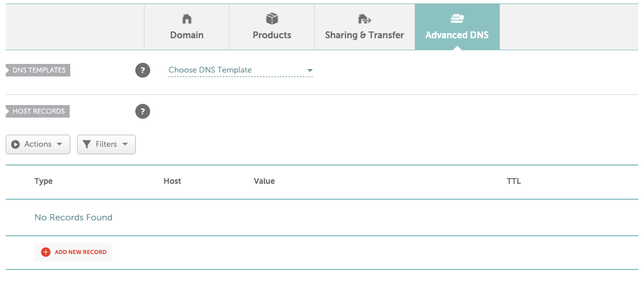Screen dimensions: 644x282
Task: Click the Sharing & Transfer arrow icon
Action: [364, 19]
